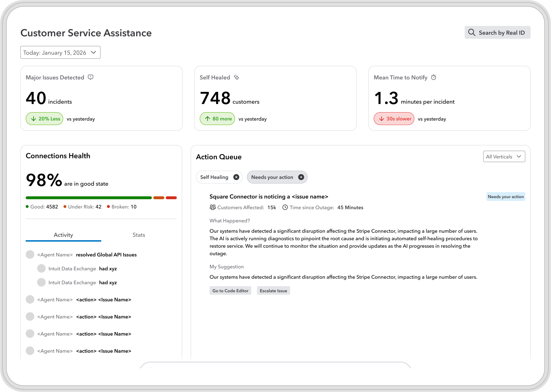Click the green Good segment of health bar
Viewport: 551px width, 392px height.
89,198
